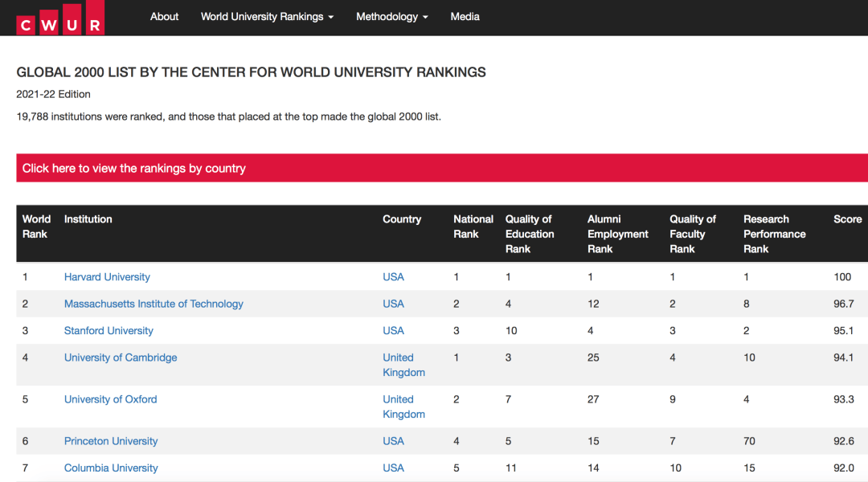This screenshot has width=868, height=482.
Task: Click Alumni Employment Rank header
Action: click(618, 234)
